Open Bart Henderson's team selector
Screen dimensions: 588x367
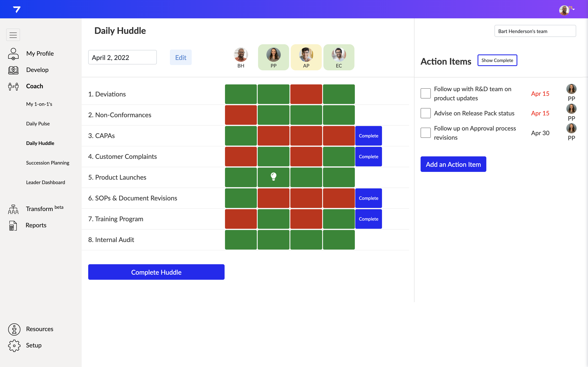tap(535, 31)
